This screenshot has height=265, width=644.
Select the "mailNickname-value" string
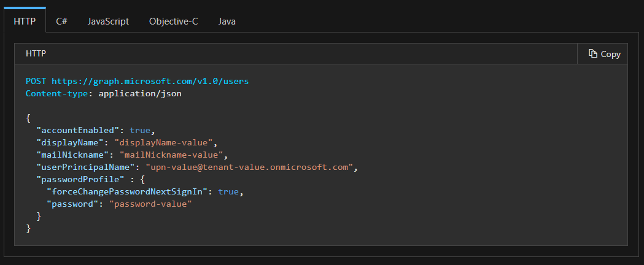[171, 155]
